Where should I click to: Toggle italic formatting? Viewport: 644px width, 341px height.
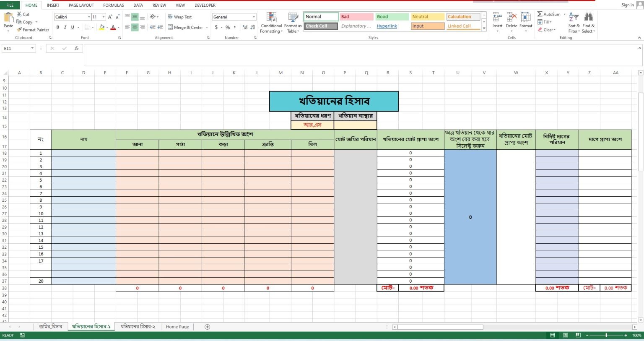(x=65, y=27)
